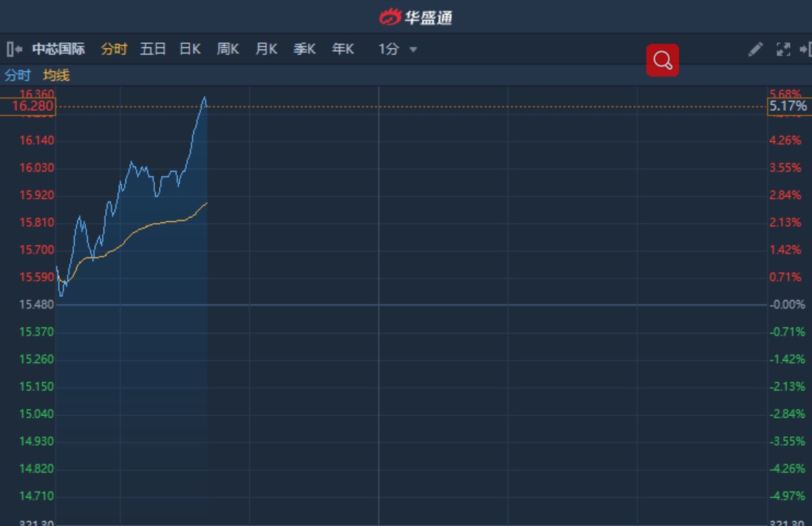812x526 pixels.
Task: Expand the chart to fullscreen
Action: pyautogui.click(x=783, y=50)
